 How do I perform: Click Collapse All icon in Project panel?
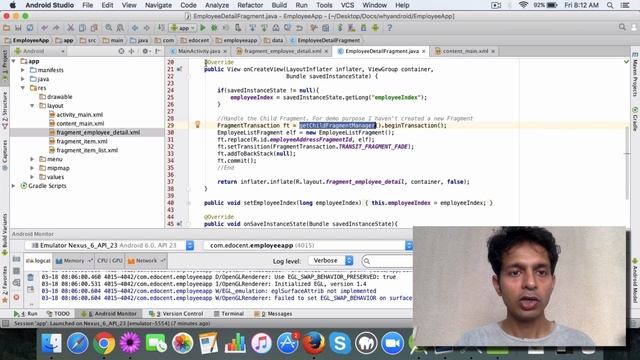[x=131, y=51]
